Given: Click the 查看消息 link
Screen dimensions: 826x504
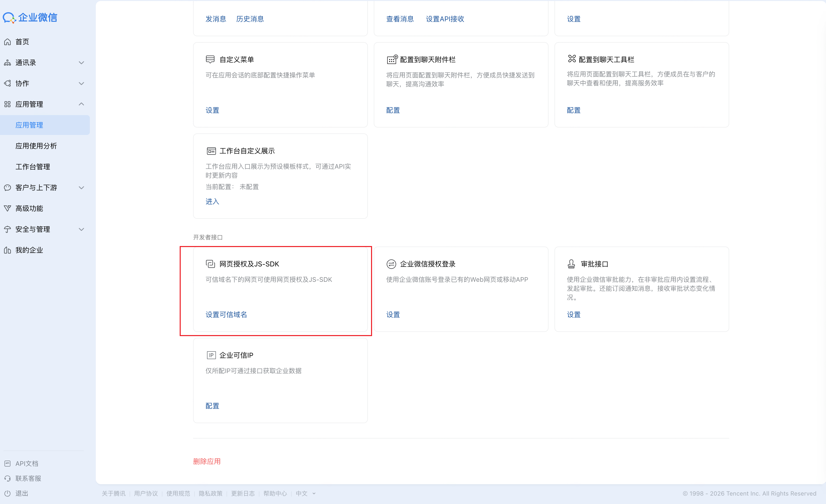Looking at the screenshot, I should 400,19.
